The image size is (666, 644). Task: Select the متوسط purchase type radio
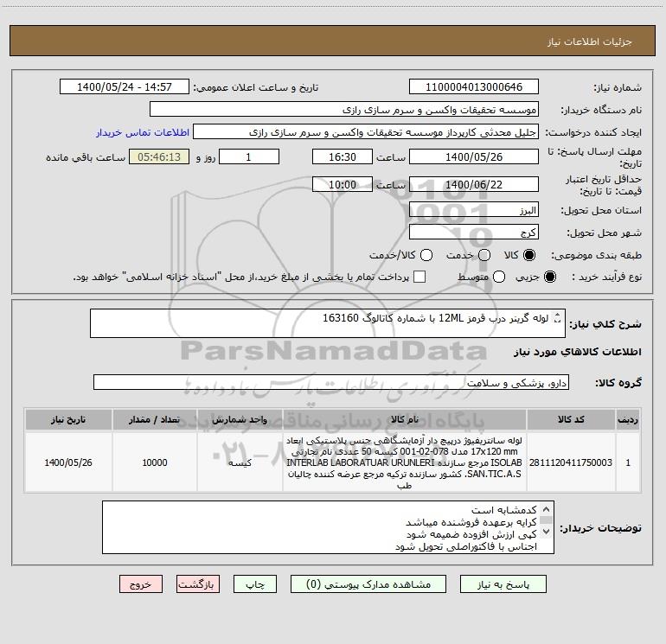(x=499, y=277)
